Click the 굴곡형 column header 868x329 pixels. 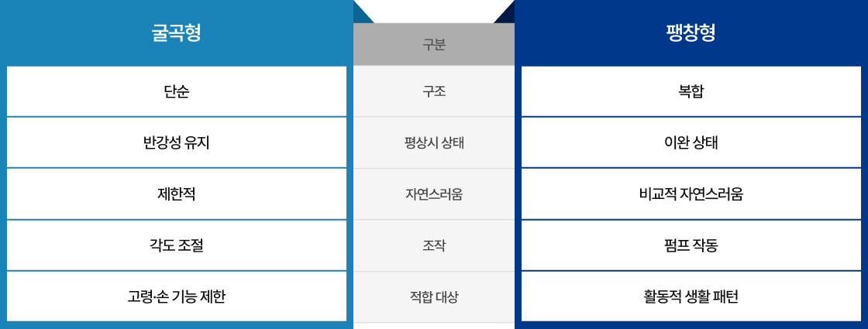pyautogui.click(x=176, y=33)
